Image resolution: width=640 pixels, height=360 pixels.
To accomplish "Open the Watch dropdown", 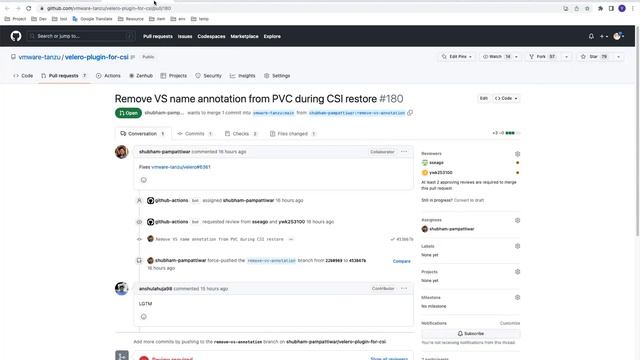I will (x=500, y=57).
